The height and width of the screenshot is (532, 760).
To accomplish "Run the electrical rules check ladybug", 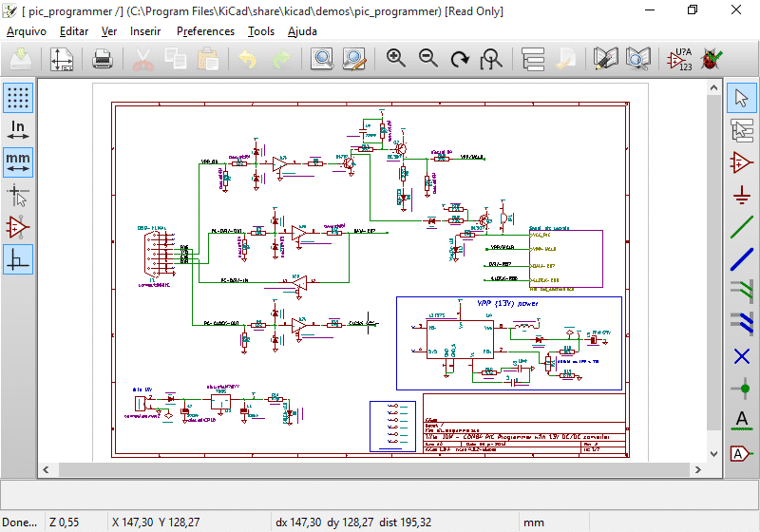I will tap(710, 59).
